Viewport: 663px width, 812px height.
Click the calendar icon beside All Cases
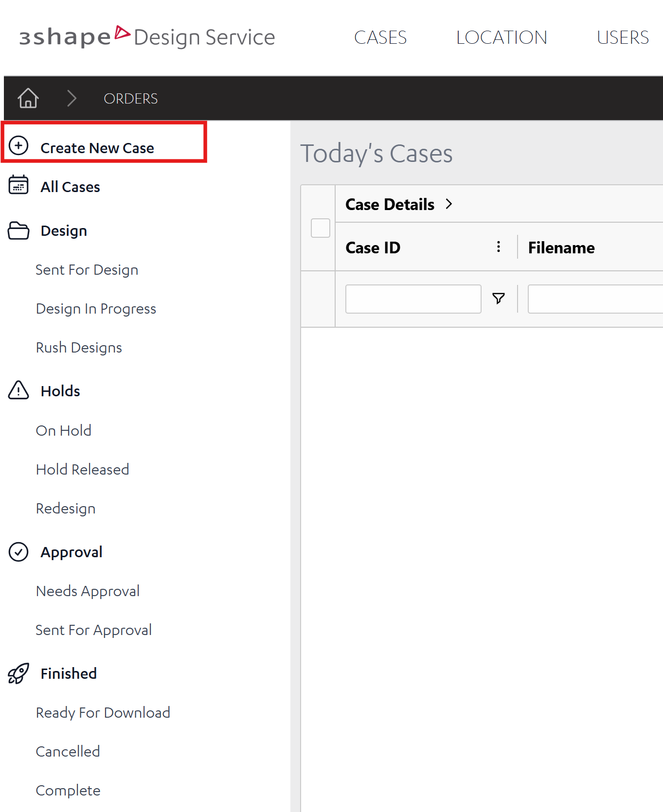(18, 185)
